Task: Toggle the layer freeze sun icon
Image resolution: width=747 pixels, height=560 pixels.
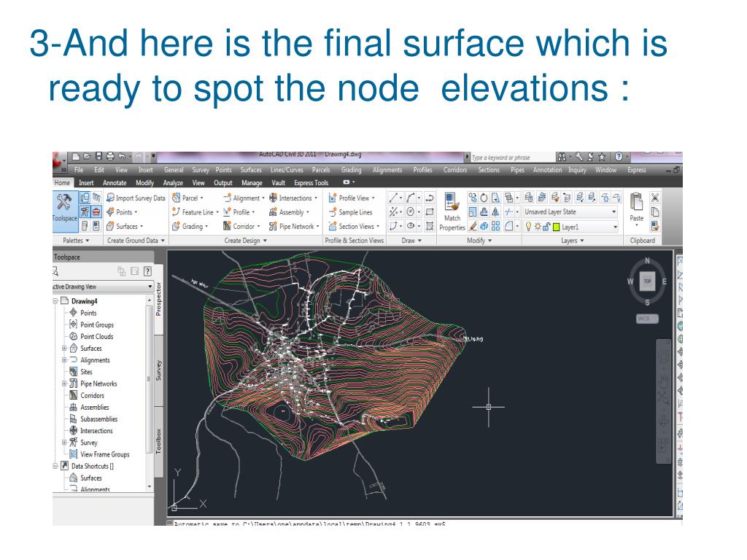Action: 538,227
